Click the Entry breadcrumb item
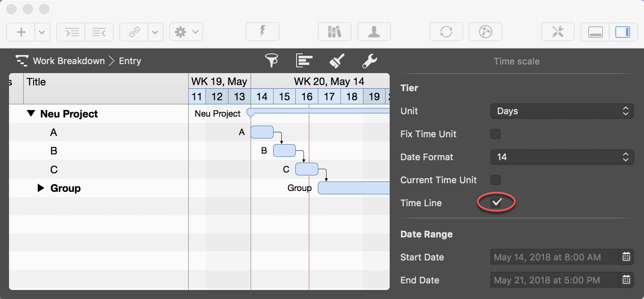This screenshot has height=299, width=644. (130, 61)
